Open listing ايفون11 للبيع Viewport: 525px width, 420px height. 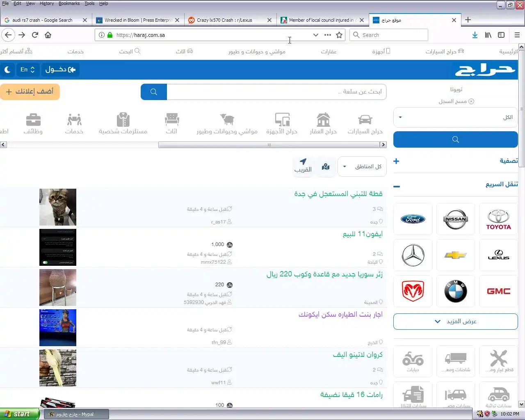click(363, 234)
